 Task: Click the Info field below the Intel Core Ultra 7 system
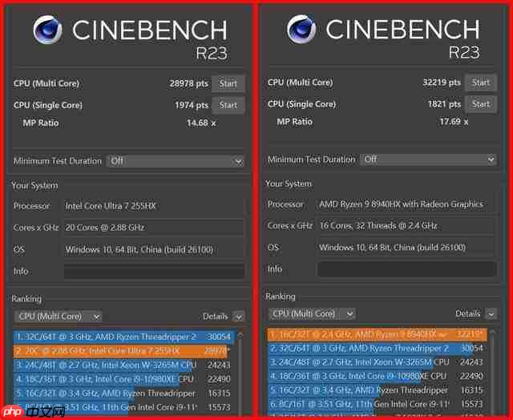[x=154, y=272]
